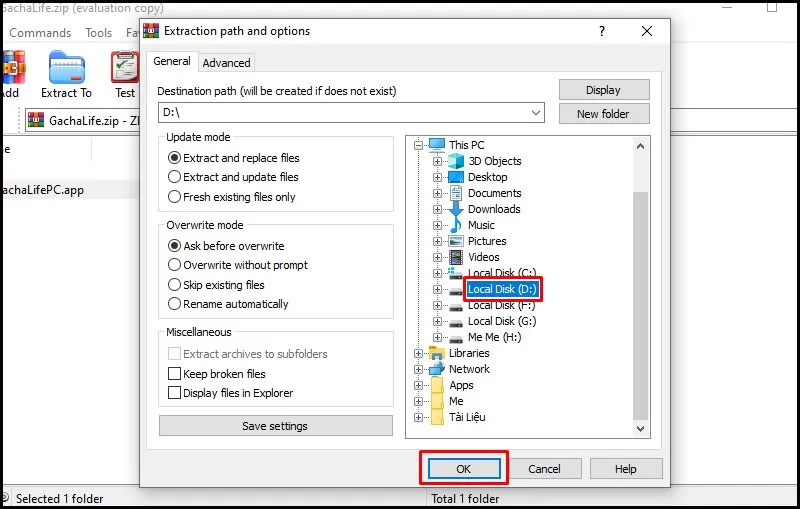
Task: Click the Network icon in tree
Action: pos(436,369)
